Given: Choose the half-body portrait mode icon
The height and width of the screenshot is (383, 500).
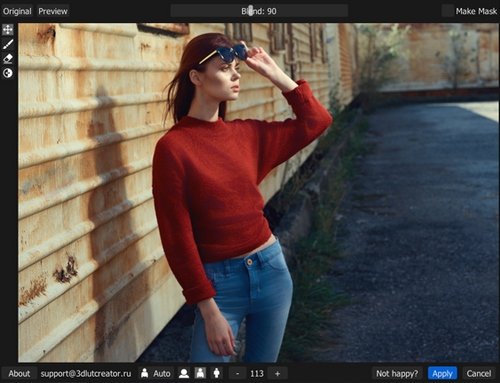Looking at the screenshot, I should click(200, 373).
